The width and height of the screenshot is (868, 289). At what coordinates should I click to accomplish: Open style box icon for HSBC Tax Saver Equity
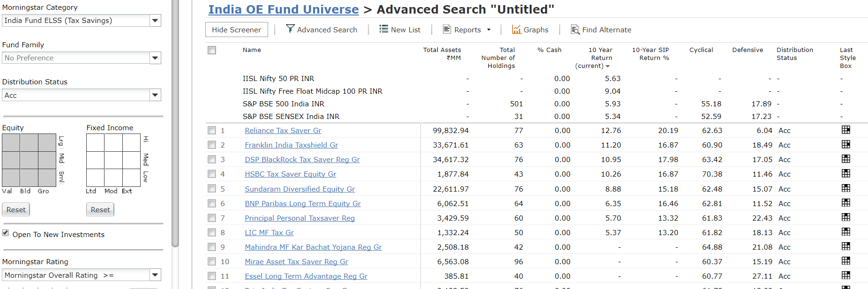coord(846,173)
